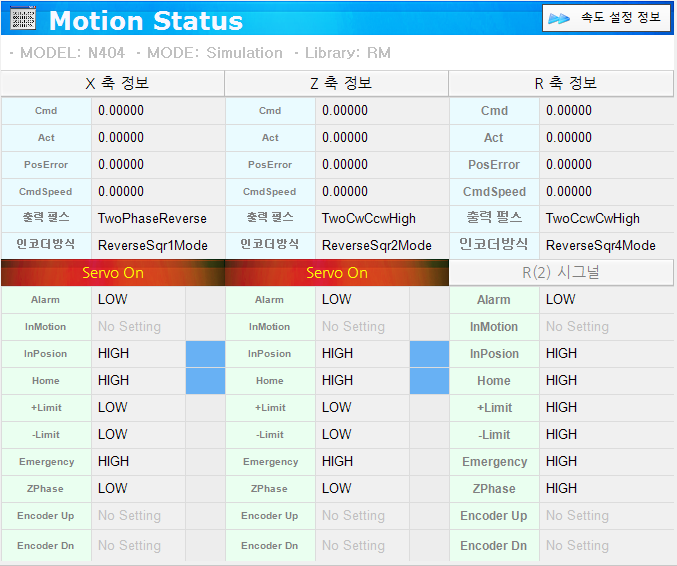Click Z axis Home blue indicator
The width and height of the screenshot is (677, 566).
(430, 381)
